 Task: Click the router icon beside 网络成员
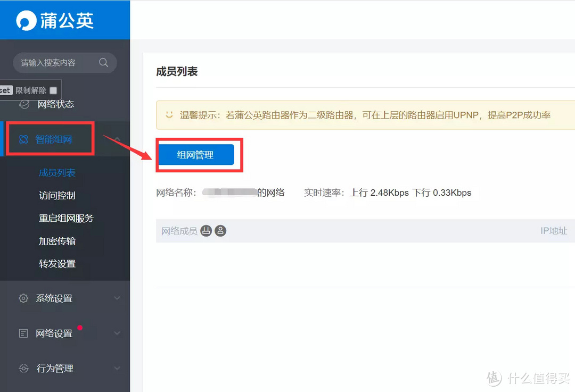point(207,231)
